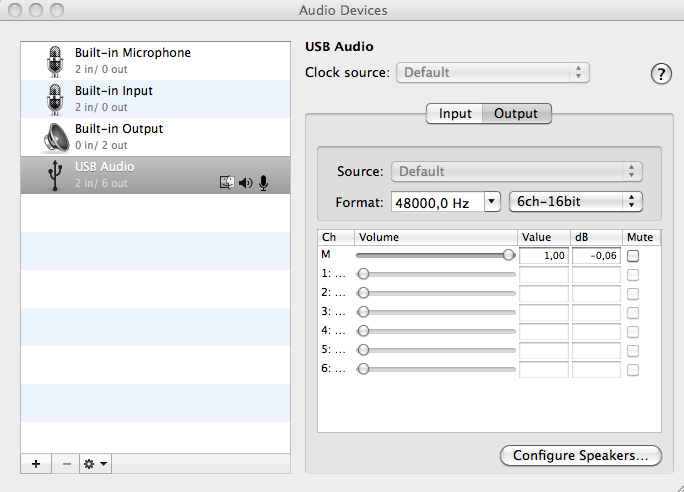Open the help question mark button
This screenshot has height=492, width=684.
coord(661,73)
